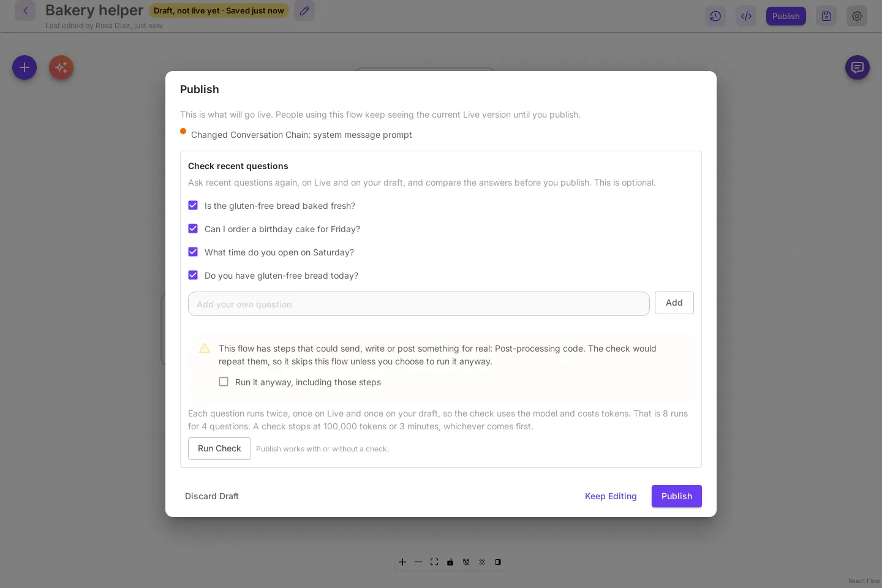Confirm with the dialog's Publish button
This screenshot has width=882, height=588.
677,496
